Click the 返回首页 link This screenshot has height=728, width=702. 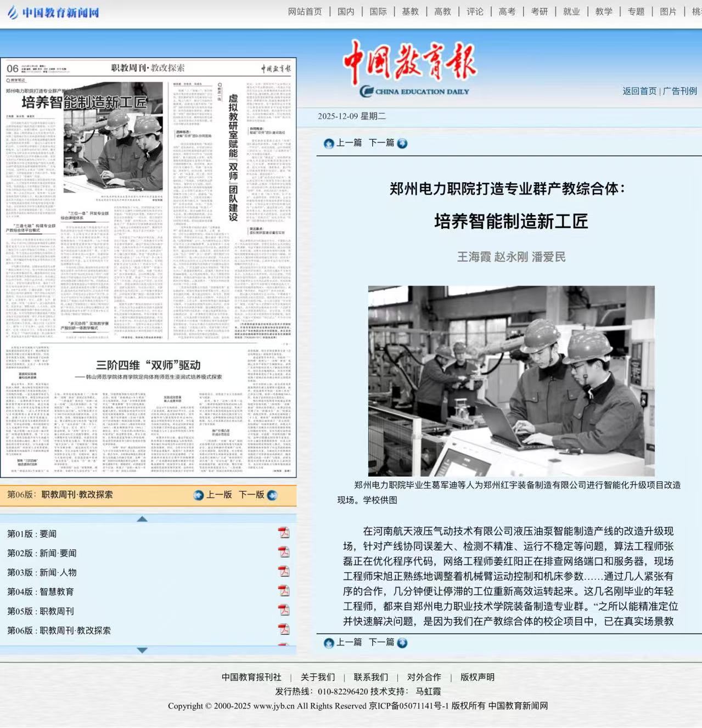pyautogui.click(x=639, y=91)
